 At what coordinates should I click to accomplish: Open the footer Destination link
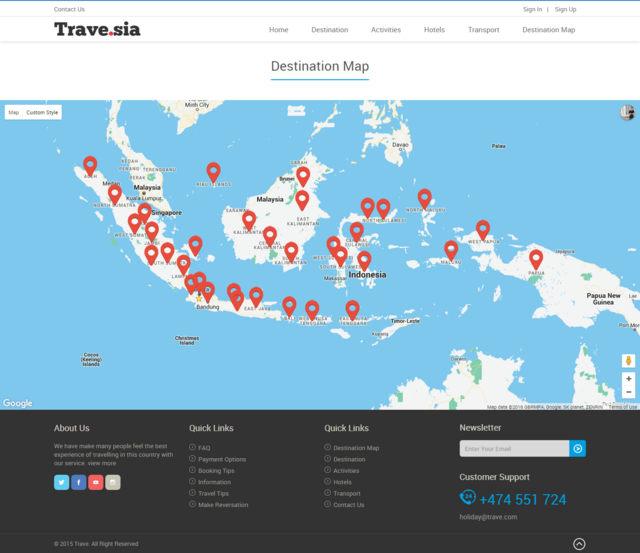(x=349, y=459)
